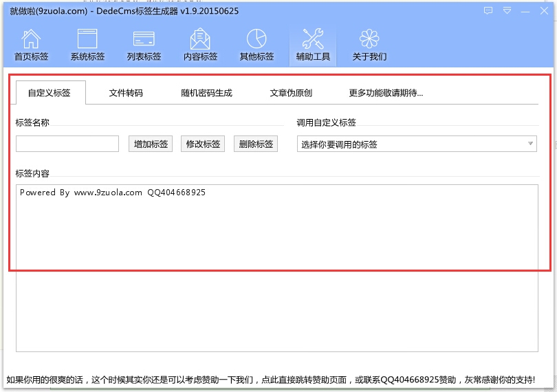Switch to the 文章伪原创 tab
Screen dimensions: 557x392
(x=291, y=93)
